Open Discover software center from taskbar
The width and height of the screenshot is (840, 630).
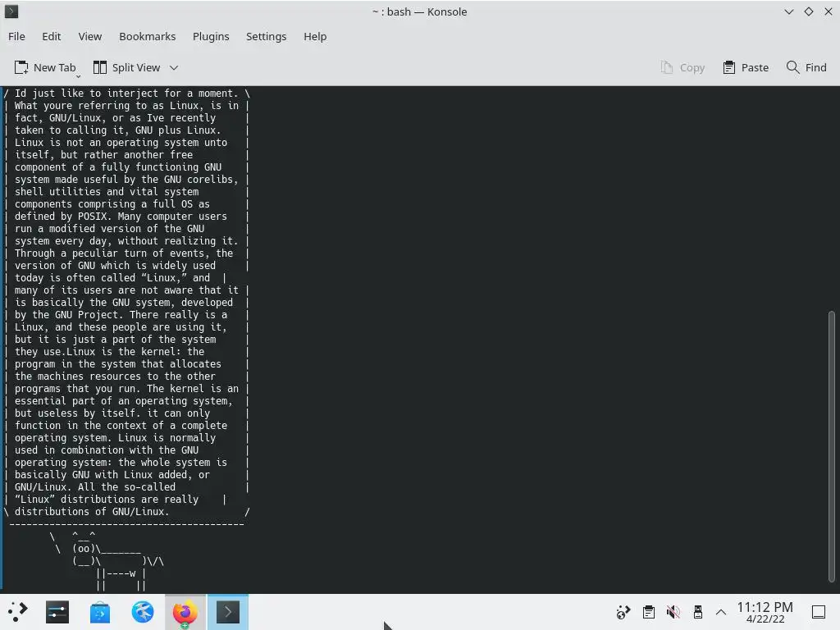click(100, 612)
